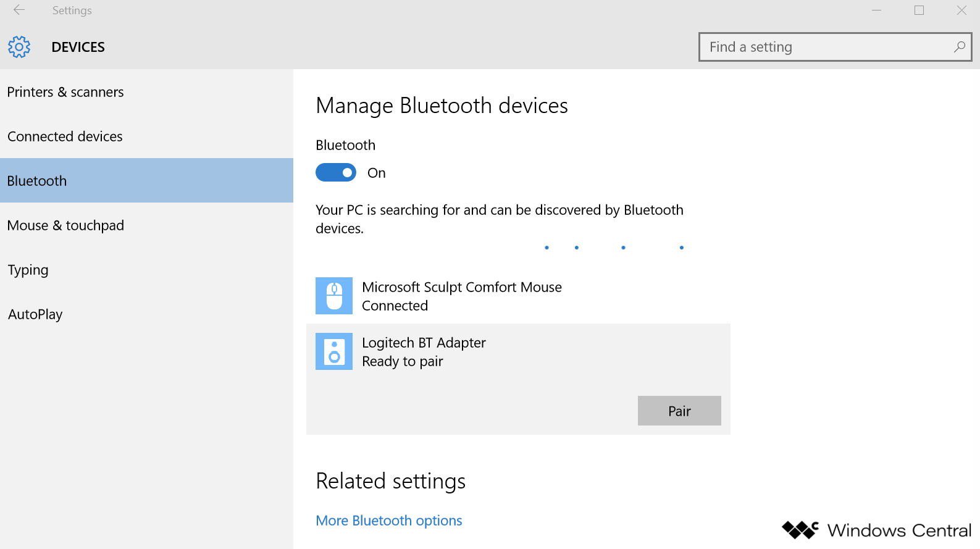Focus the Find a setting search box
Image resolution: width=980 pixels, height=549 pixels.
[835, 47]
